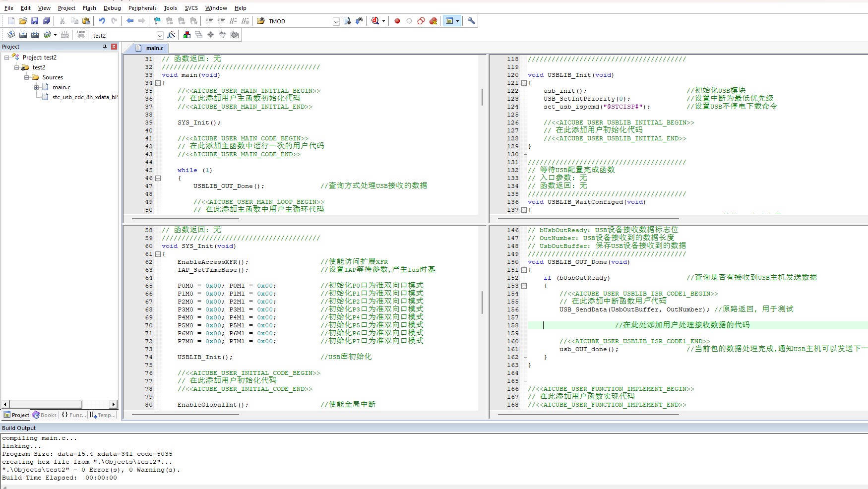Click the 'Program Size' build output line
Screen dimensions: 868x489
[87, 454]
